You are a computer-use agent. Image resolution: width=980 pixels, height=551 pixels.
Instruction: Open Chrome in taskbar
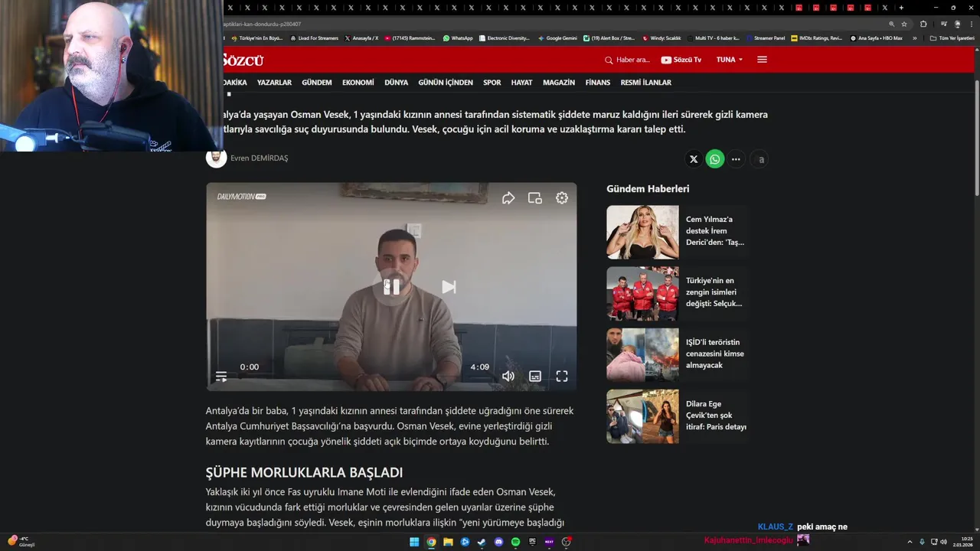[x=431, y=542]
